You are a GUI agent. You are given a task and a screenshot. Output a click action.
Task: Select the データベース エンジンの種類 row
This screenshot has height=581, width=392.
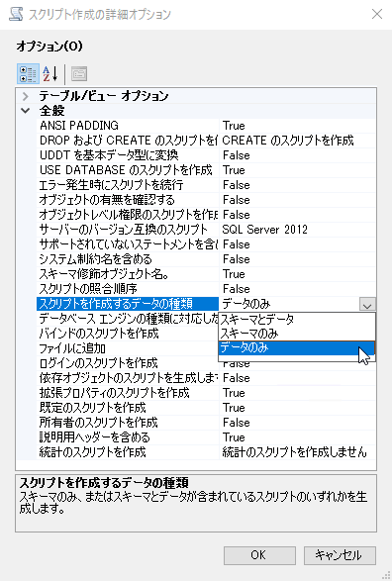click(127, 319)
